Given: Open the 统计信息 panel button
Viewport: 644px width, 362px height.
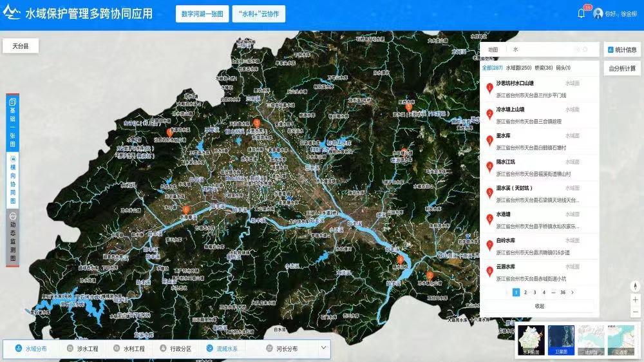Looking at the screenshot, I should pyautogui.click(x=621, y=50).
